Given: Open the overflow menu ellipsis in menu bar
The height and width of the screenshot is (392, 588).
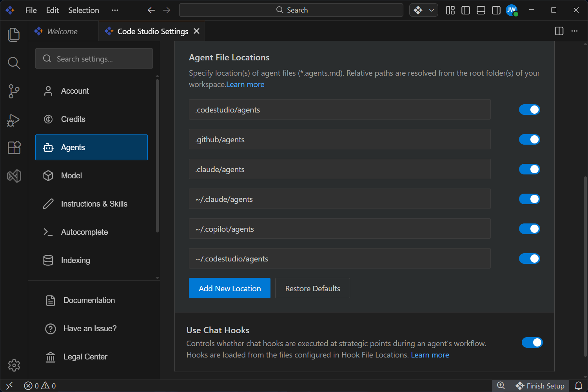Looking at the screenshot, I should tap(115, 10).
